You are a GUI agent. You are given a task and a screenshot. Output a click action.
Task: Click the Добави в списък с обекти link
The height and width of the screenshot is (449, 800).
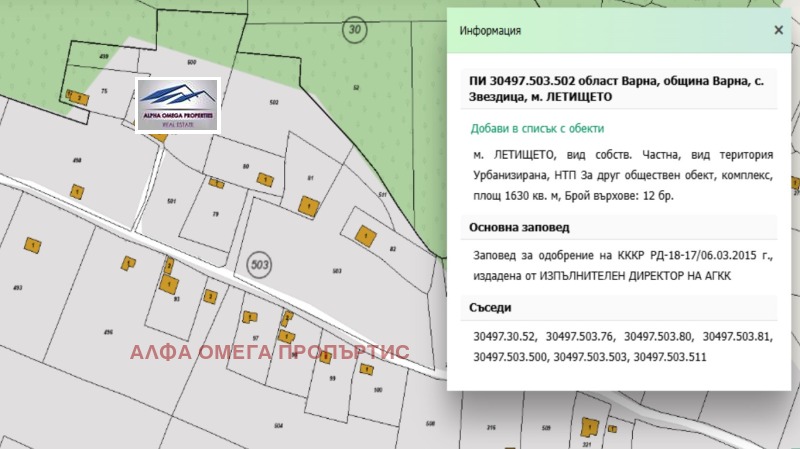coord(537,128)
